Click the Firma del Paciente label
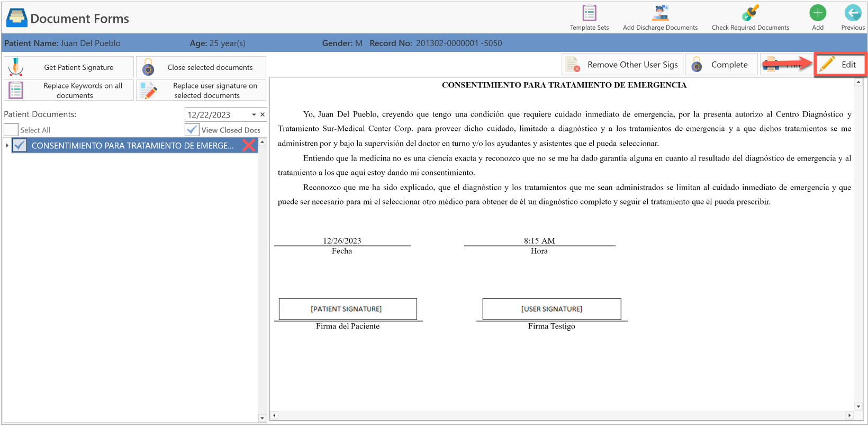The width and height of the screenshot is (868, 426). (x=348, y=326)
